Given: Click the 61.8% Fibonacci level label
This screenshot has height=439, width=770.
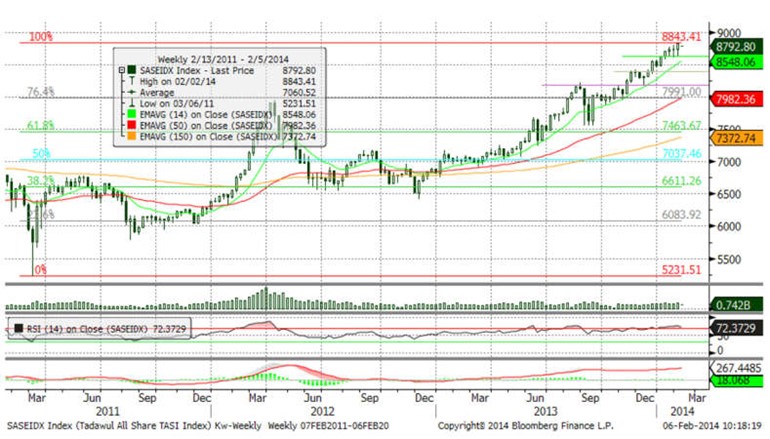Looking at the screenshot, I should click(x=41, y=126).
